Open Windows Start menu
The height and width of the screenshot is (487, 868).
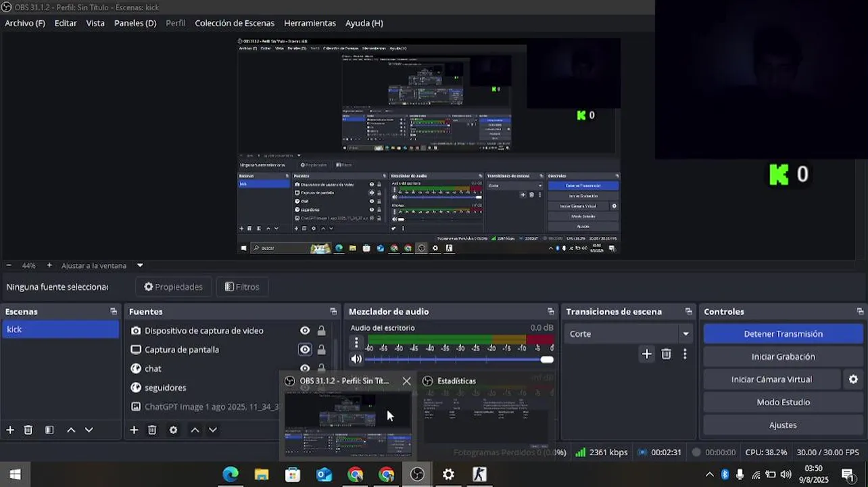tap(15, 475)
